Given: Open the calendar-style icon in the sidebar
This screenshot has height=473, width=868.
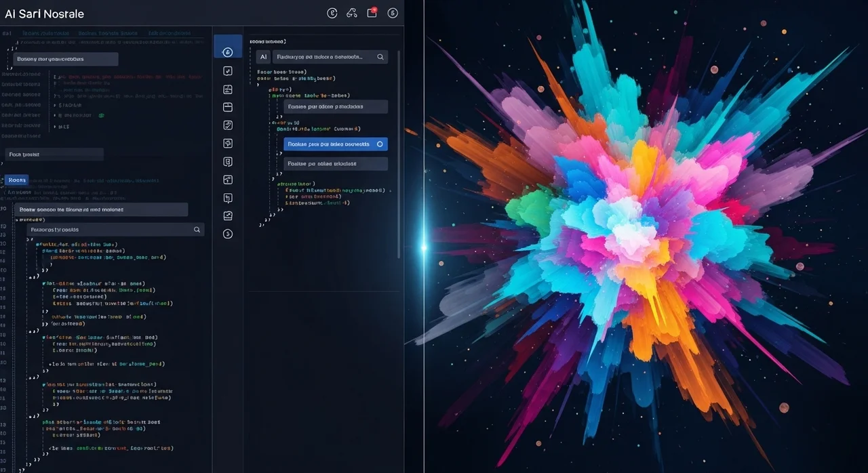Looking at the screenshot, I should pyautogui.click(x=228, y=107).
